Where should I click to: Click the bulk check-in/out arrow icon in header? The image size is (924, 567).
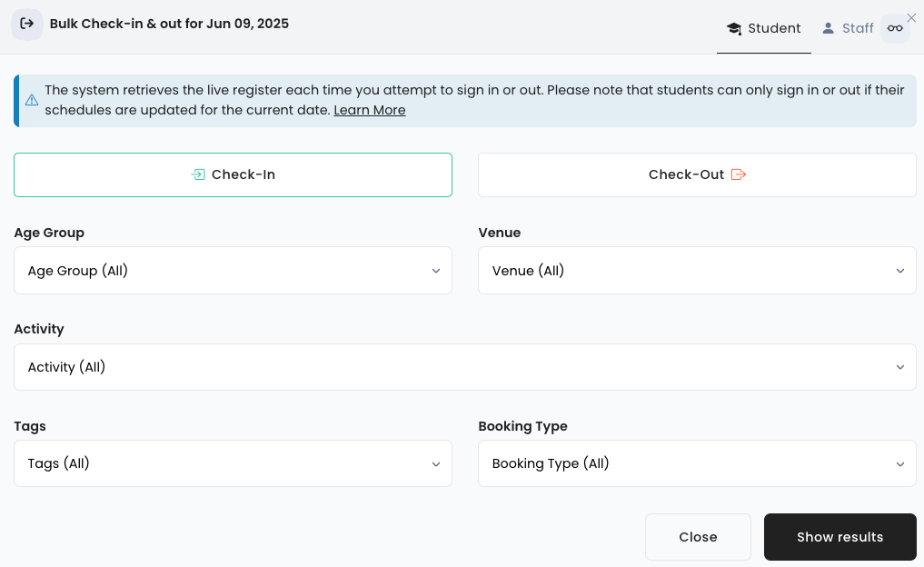click(x=27, y=25)
